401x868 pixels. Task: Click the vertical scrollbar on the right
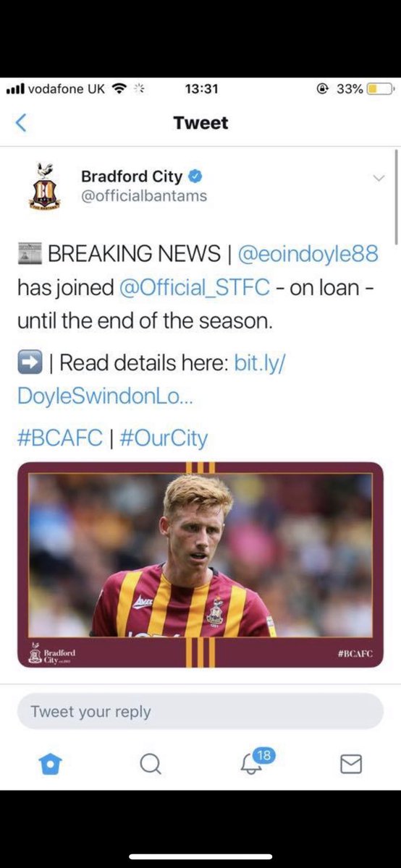click(x=397, y=197)
